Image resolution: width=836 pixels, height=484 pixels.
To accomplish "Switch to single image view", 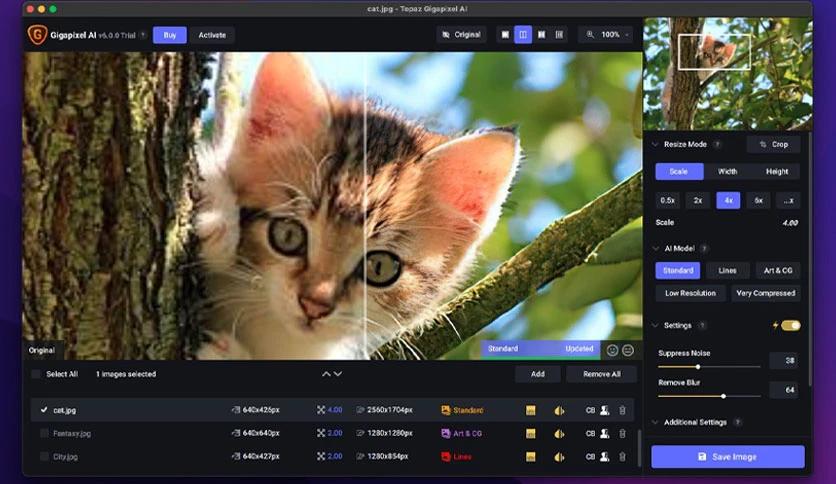I will (x=504, y=35).
